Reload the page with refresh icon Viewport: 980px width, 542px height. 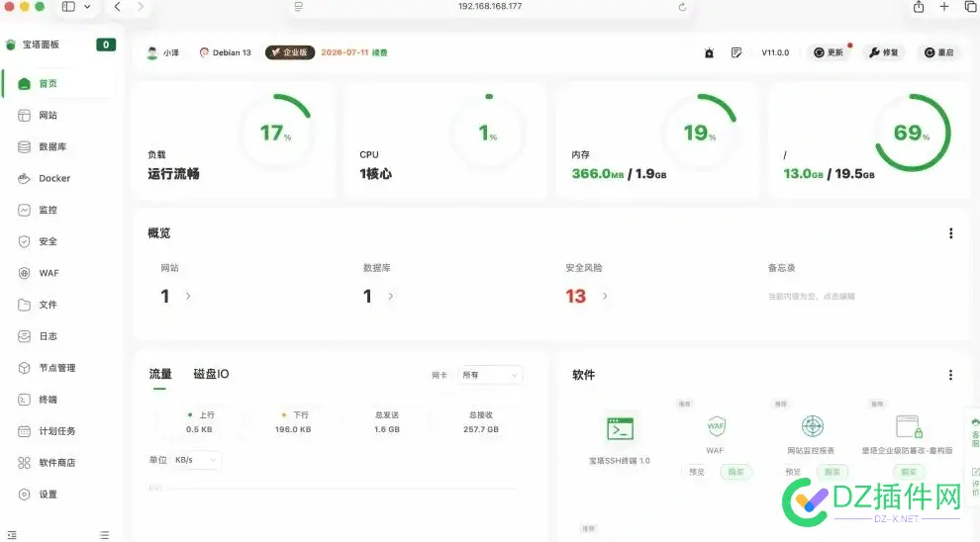click(682, 6)
